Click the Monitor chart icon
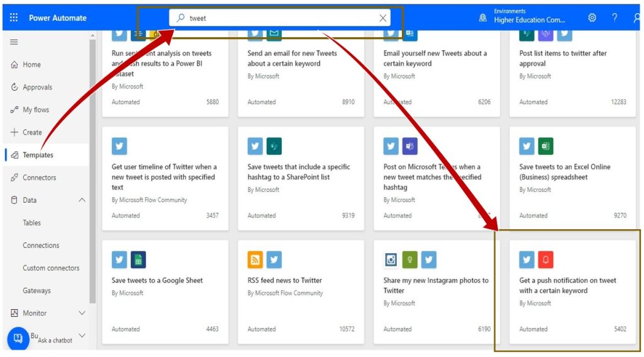 [x=14, y=313]
